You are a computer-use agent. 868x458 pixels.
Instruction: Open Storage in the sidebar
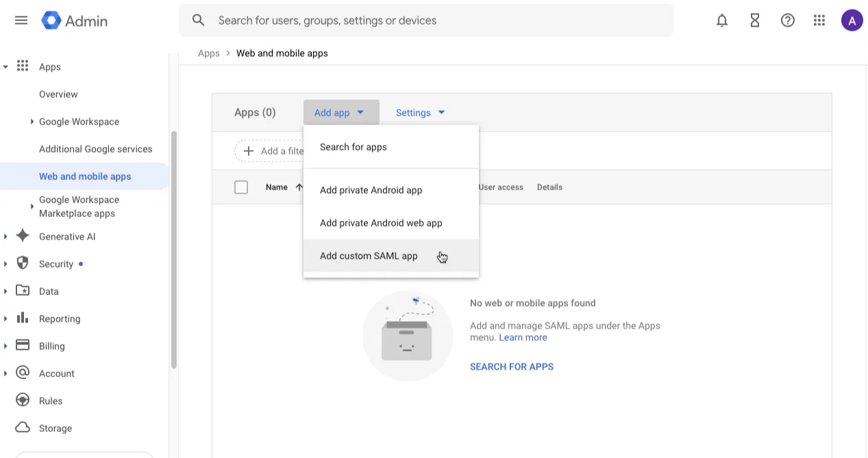[55, 428]
